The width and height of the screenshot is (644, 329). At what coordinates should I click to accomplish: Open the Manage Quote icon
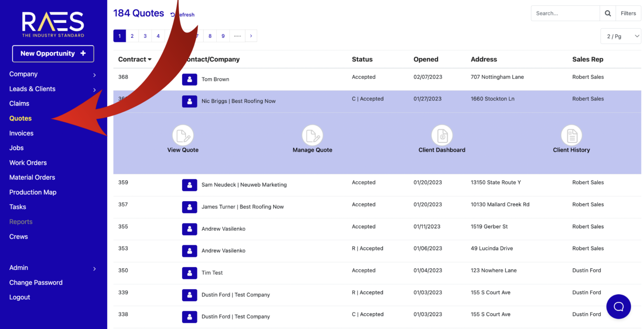(x=312, y=136)
